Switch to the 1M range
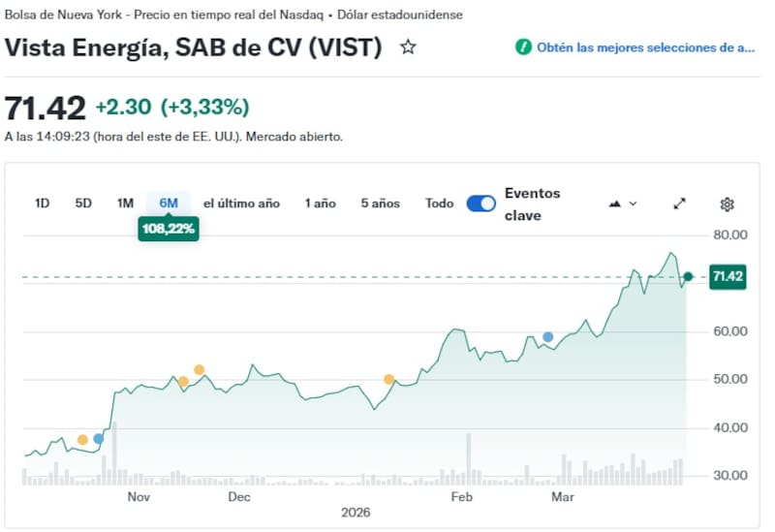 (125, 203)
